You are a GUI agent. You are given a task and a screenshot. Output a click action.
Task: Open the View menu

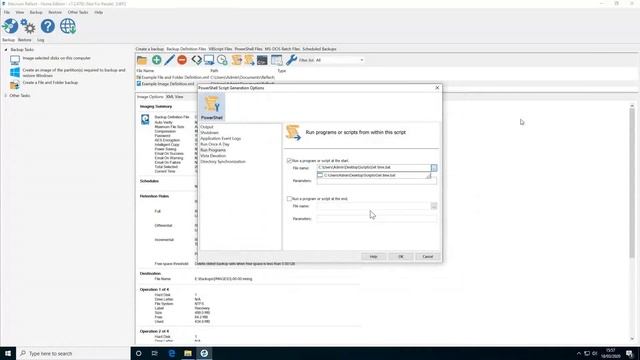click(x=20, y=12)
